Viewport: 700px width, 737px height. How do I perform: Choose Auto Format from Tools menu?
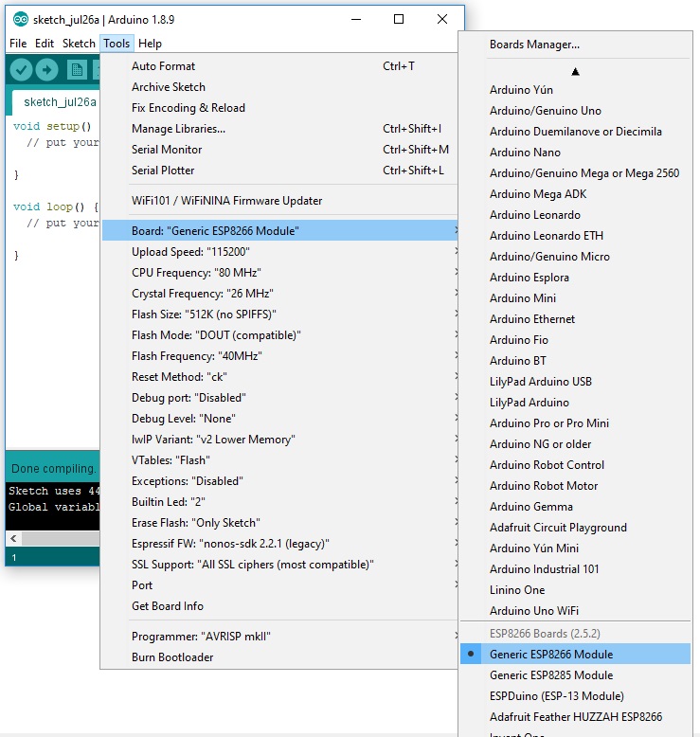pos(279,65)
